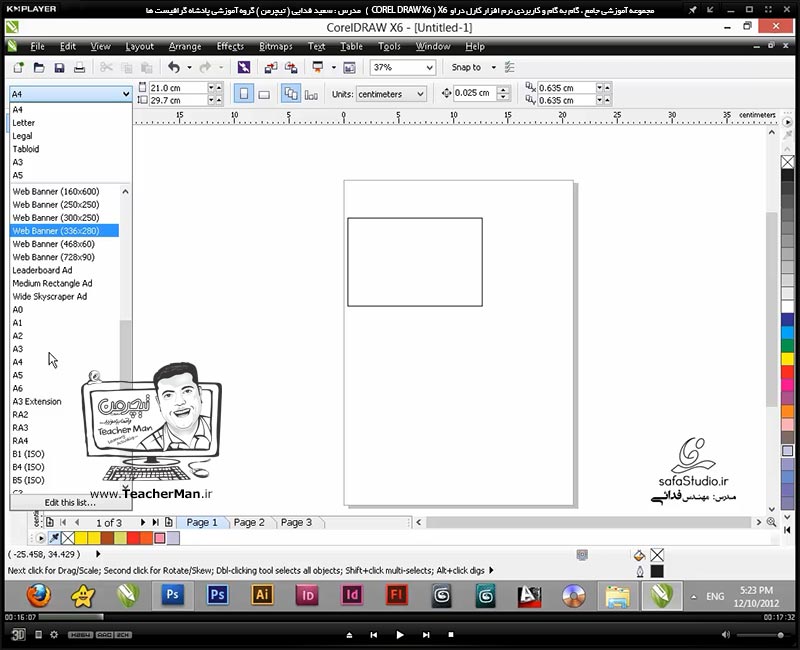Open Flash icon in taskbar
Screen dimensions: 800x650
pyautogui.click(x=396, y=595)
